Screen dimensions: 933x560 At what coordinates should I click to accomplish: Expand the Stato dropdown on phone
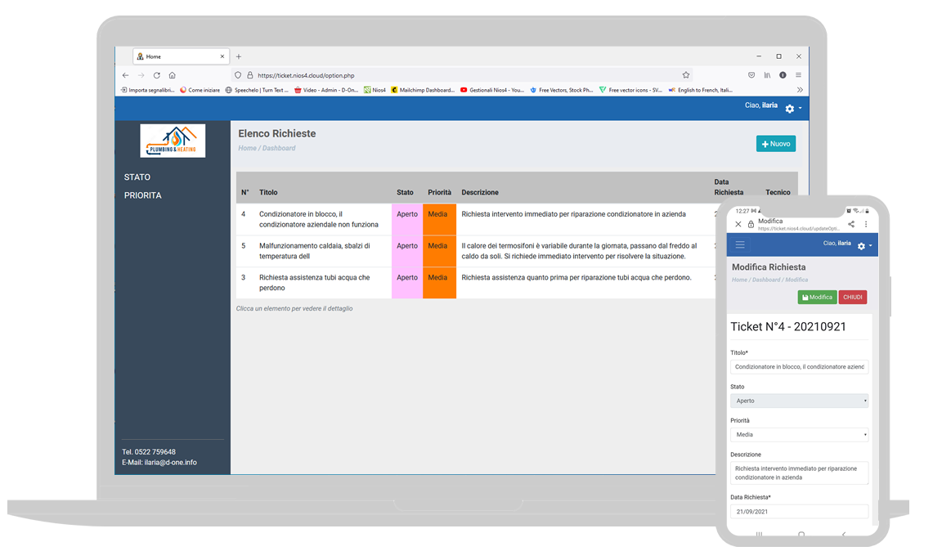pos(799,401)
